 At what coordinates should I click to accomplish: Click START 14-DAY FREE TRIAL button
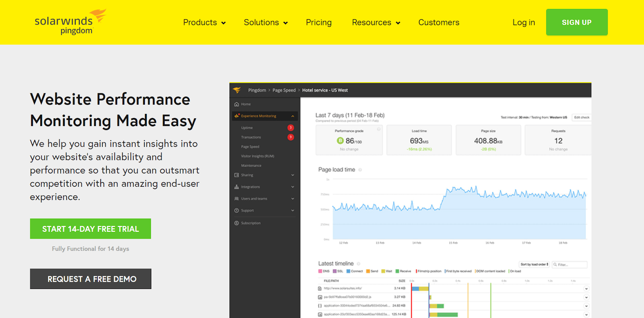tap(91, 229)
